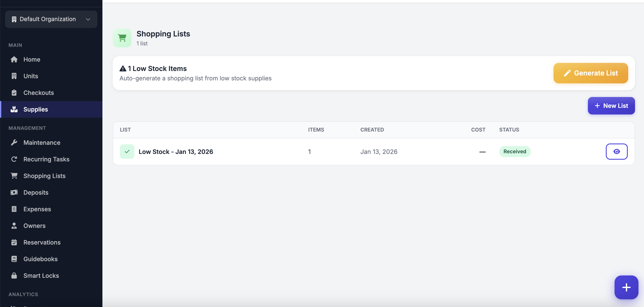Click the Maintenance wrench icon
The width and height of the screenshot is (644, 307).
(14, 142)
